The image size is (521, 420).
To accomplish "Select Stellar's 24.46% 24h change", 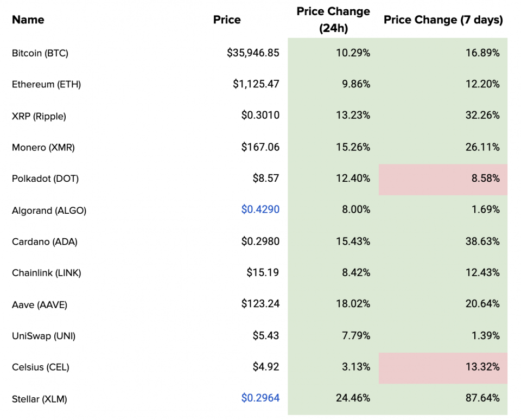I will coord(353,398).
